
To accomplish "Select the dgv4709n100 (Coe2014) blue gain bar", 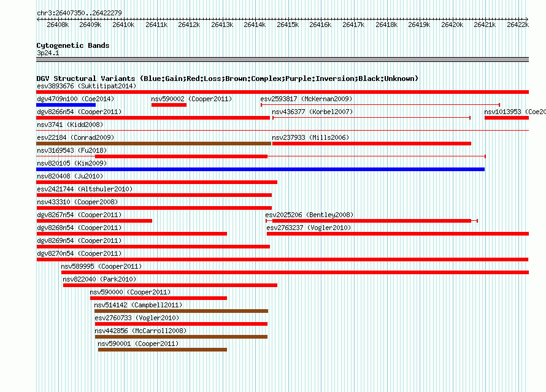I will 66,105.
